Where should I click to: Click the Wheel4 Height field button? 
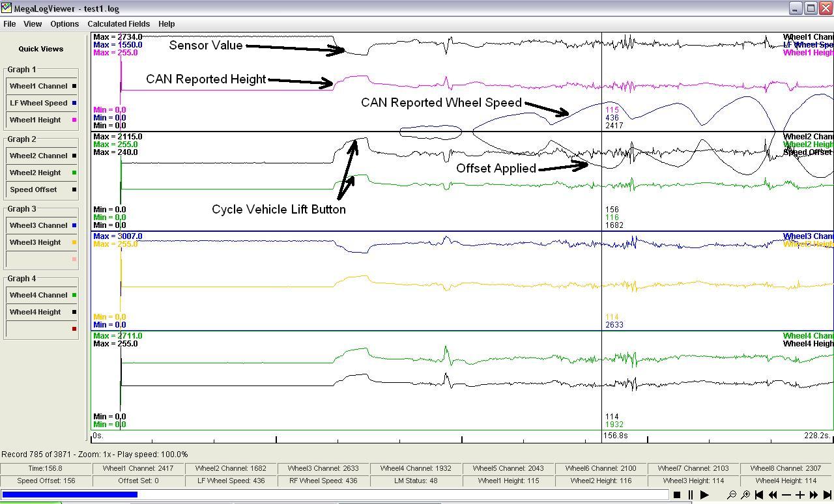tap(42, 312)
